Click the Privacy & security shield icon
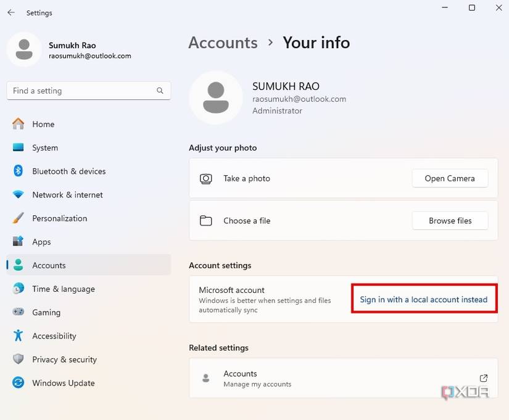Viewport: 509px width, 420px height. (19, 360)
